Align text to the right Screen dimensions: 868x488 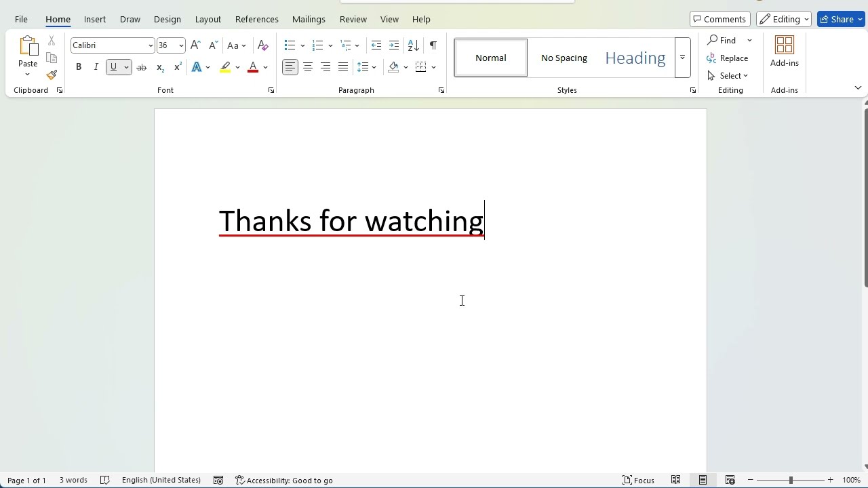[x=325, y=67]
